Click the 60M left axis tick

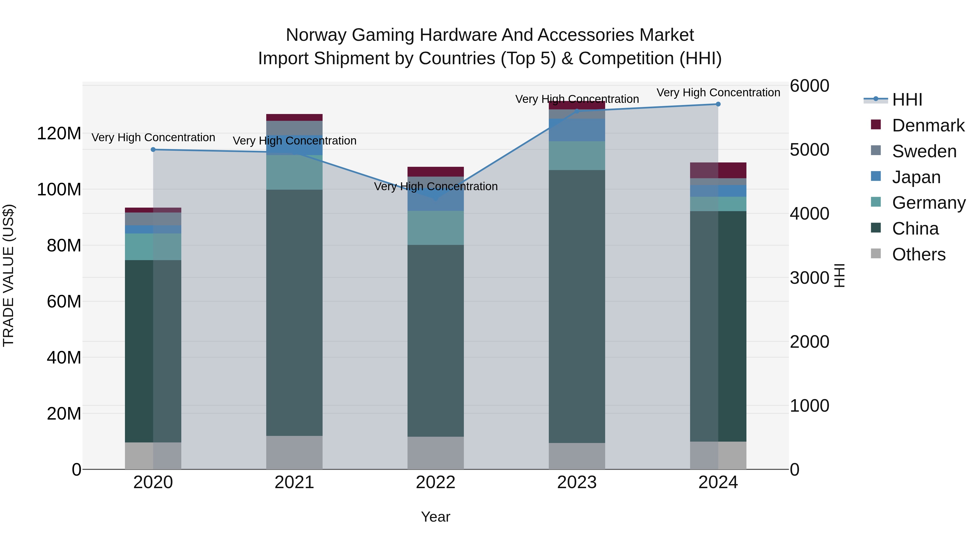[64, 301]
